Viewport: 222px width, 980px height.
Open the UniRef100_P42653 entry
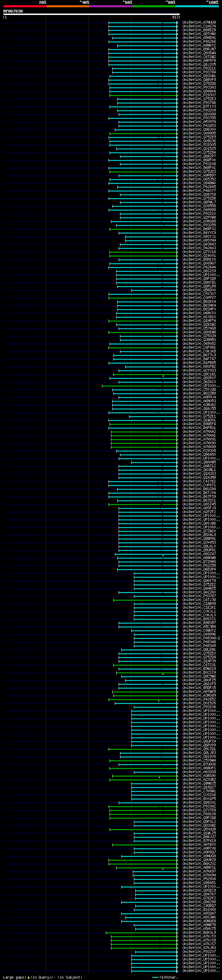point(199,126)
